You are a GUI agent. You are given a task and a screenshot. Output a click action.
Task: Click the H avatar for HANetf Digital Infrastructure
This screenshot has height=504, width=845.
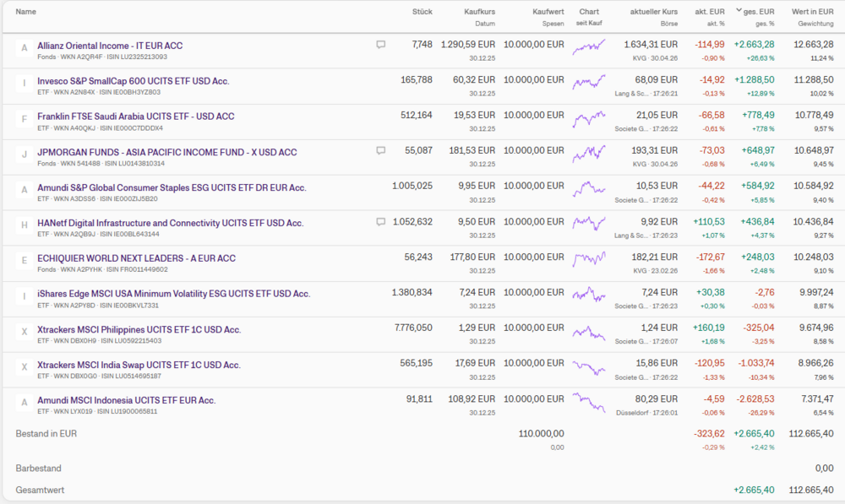pyautogui.click(x=25, y=225)
